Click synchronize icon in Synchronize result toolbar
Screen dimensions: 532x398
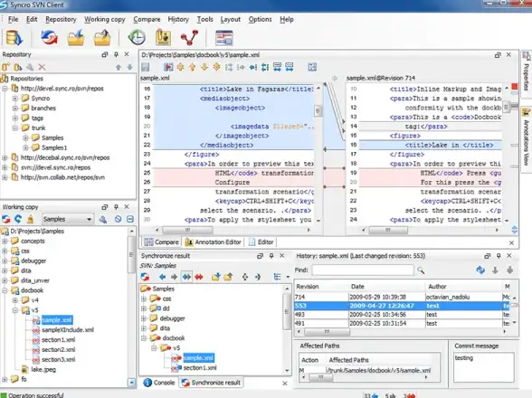point(145,277)
